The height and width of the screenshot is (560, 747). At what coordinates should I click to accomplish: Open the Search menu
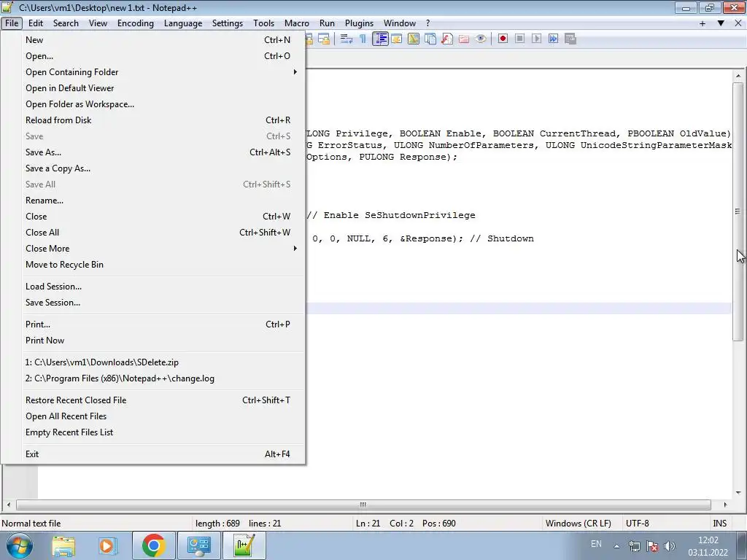coord(66,23)
